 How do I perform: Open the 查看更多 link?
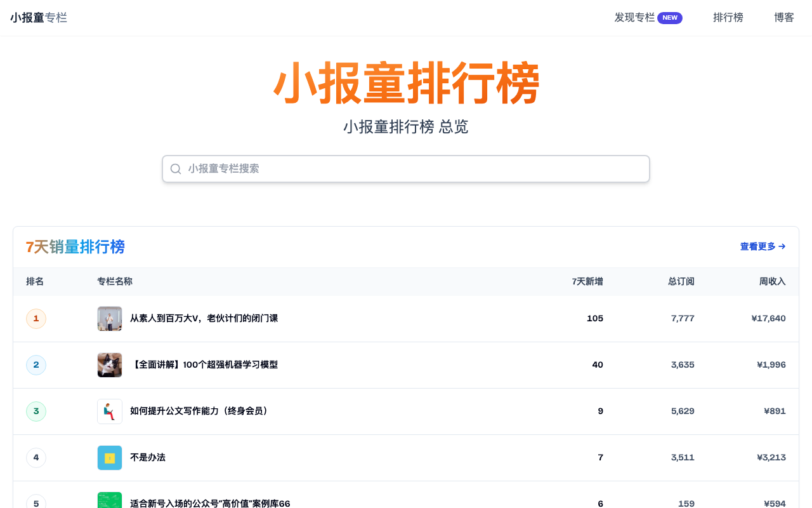pyautogui.click(x=763, y=246)
